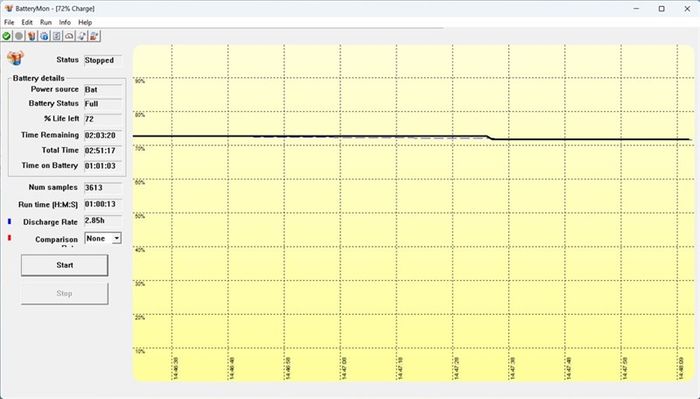700x399 pixels.
Task: Close the BatteryMon window
Action: (687, 8)
